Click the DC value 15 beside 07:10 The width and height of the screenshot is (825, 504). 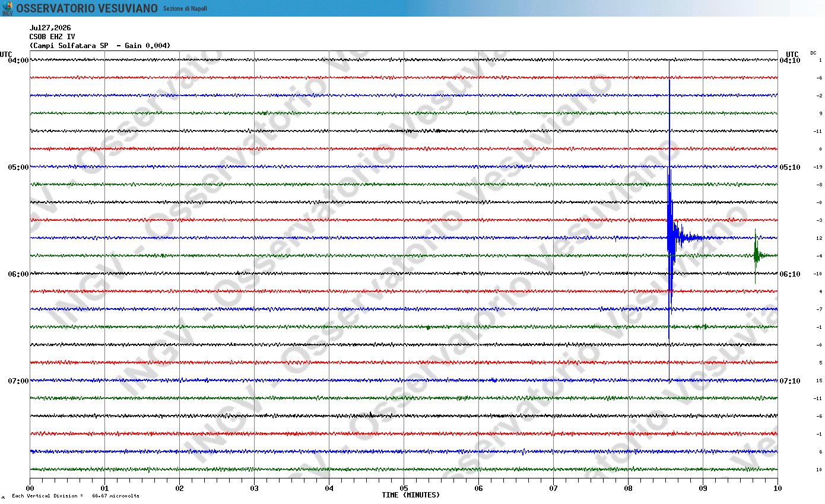pos(819,381)
